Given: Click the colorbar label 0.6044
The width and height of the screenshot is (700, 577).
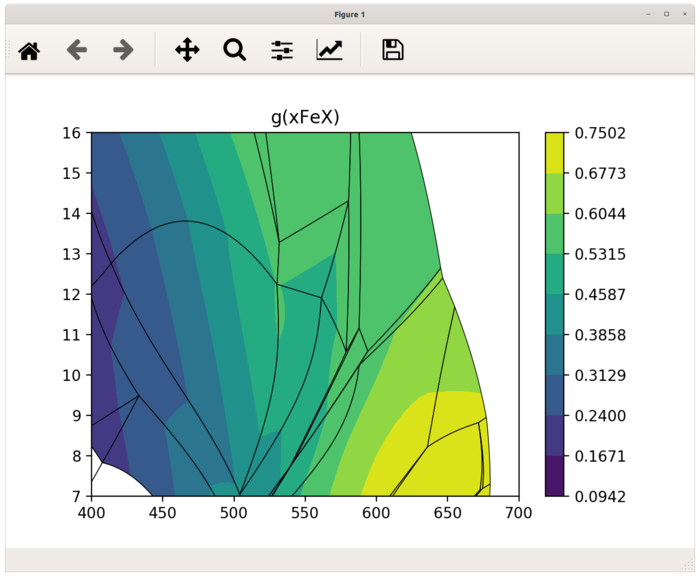Looking at the screenshot, I should click(600, 214).
